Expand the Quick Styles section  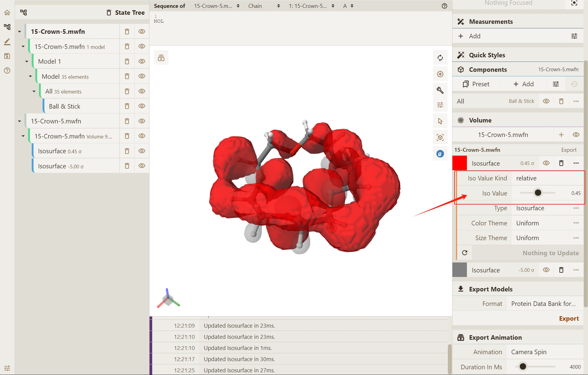click(487, 55)
